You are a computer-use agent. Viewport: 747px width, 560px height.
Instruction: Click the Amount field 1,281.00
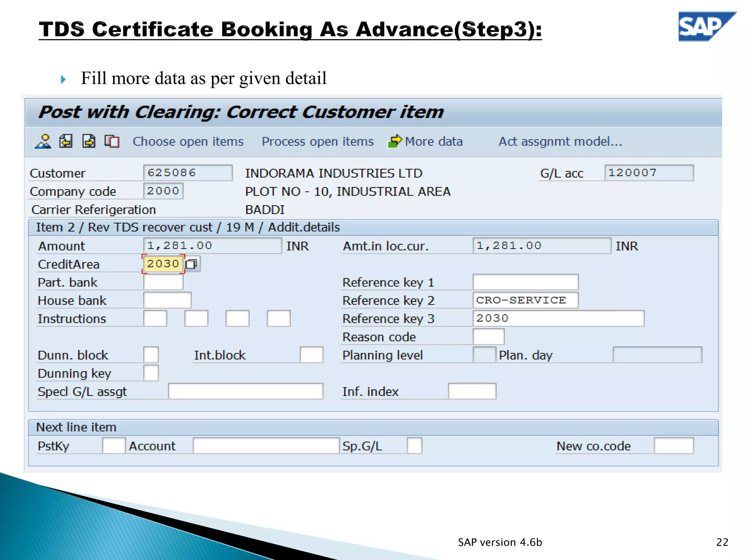coord(212,246)
